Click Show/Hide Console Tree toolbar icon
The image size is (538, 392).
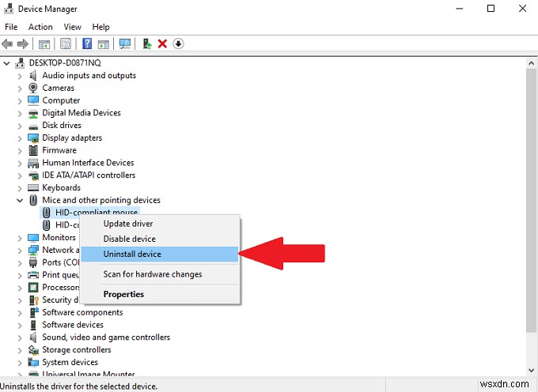44,43
